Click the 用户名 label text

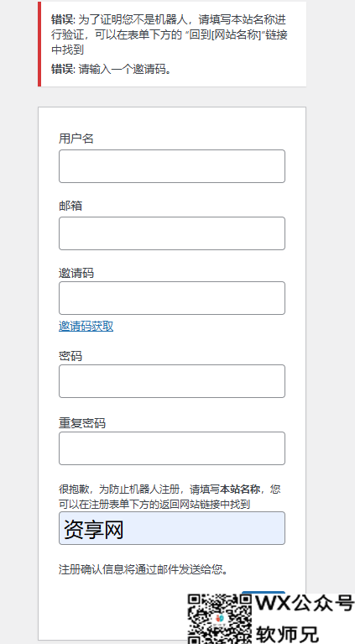76,139
